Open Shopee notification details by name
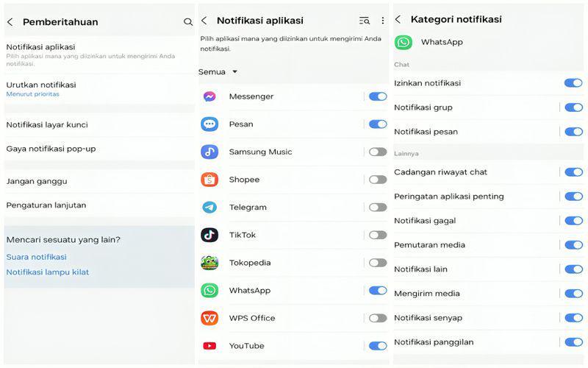588x368 pixels. point(244,180)
